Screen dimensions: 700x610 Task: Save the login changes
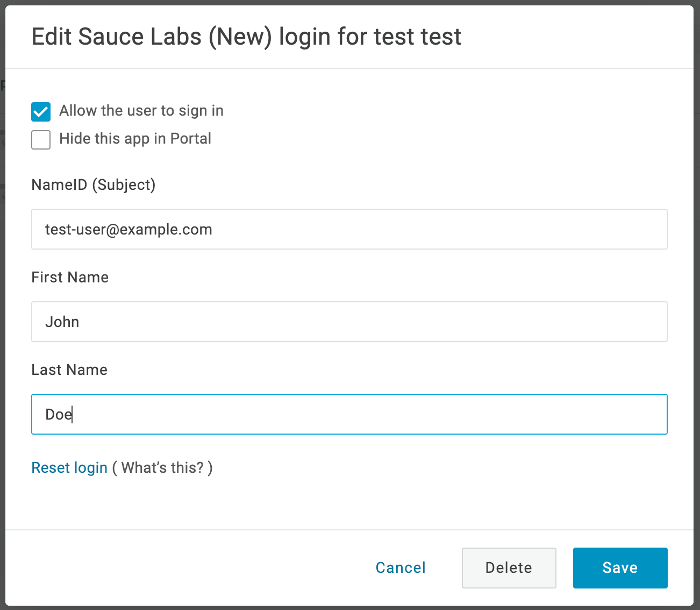click(620, 568)
